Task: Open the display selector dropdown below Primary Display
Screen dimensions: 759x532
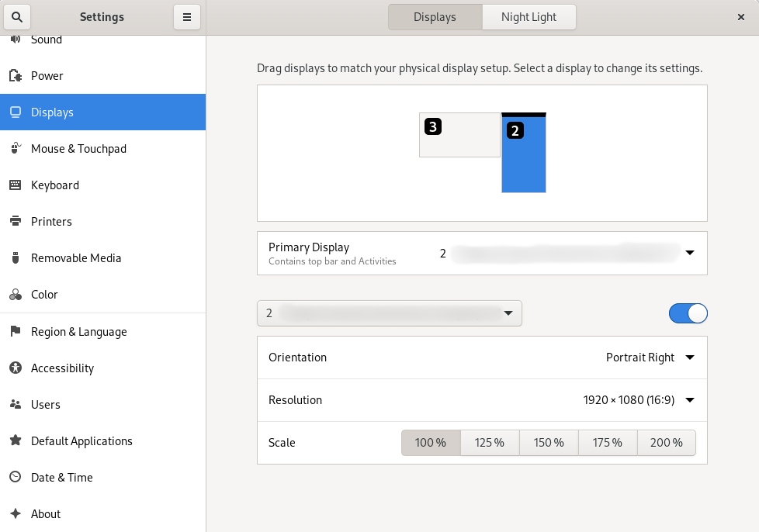Action: [x=390, y=313]
